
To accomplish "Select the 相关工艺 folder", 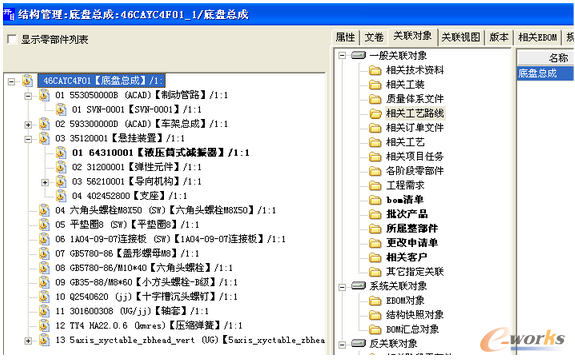I will coord(405,142).
